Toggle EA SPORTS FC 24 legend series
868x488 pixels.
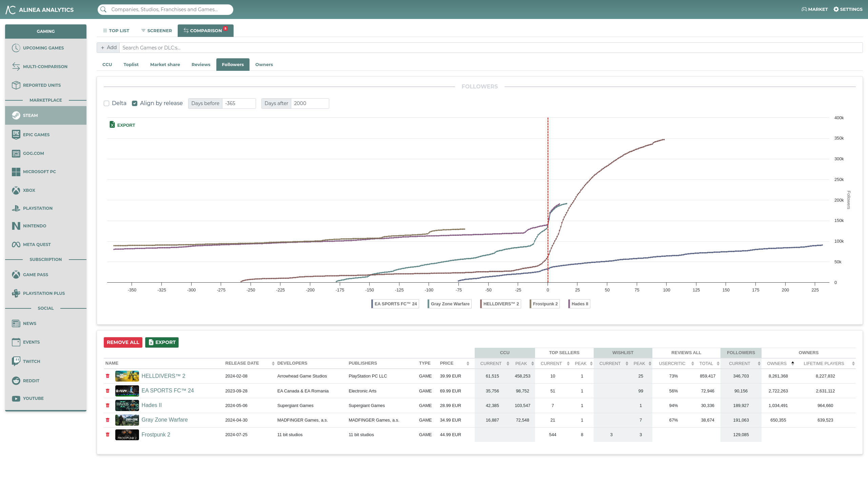(x=395, y=304)
